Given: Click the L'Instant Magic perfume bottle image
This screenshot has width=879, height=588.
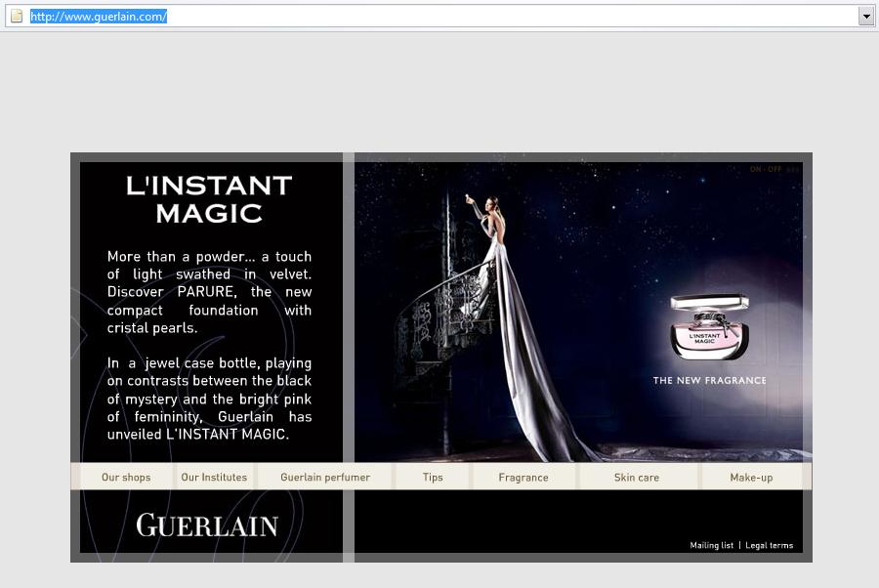Looking at the screenshot, I should coord(709,327).
